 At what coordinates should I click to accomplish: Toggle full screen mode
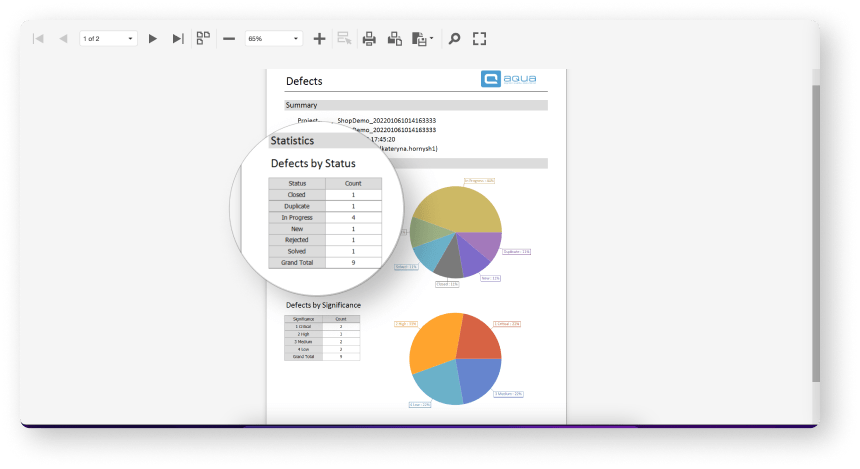click(x=479, y=39)
